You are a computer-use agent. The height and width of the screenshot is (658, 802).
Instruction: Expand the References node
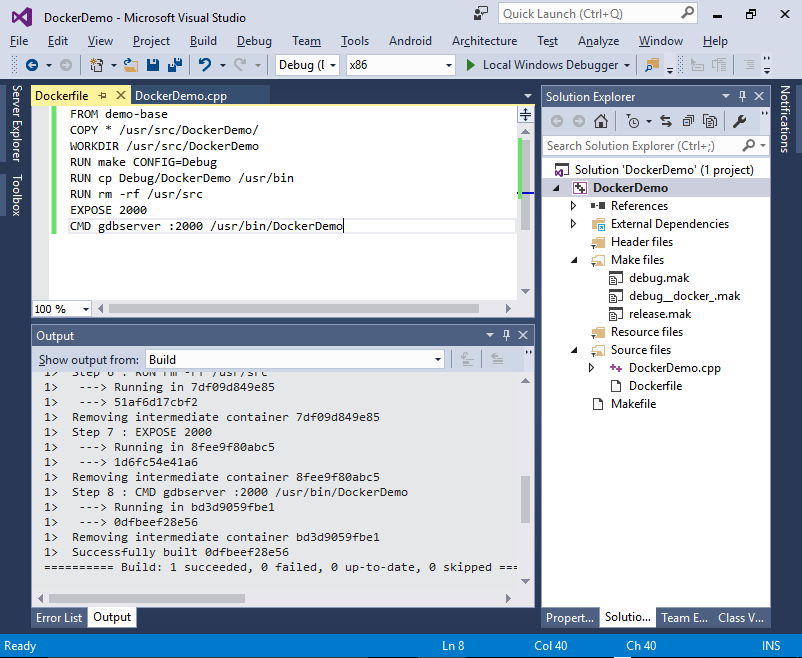(x=574, y=206)
